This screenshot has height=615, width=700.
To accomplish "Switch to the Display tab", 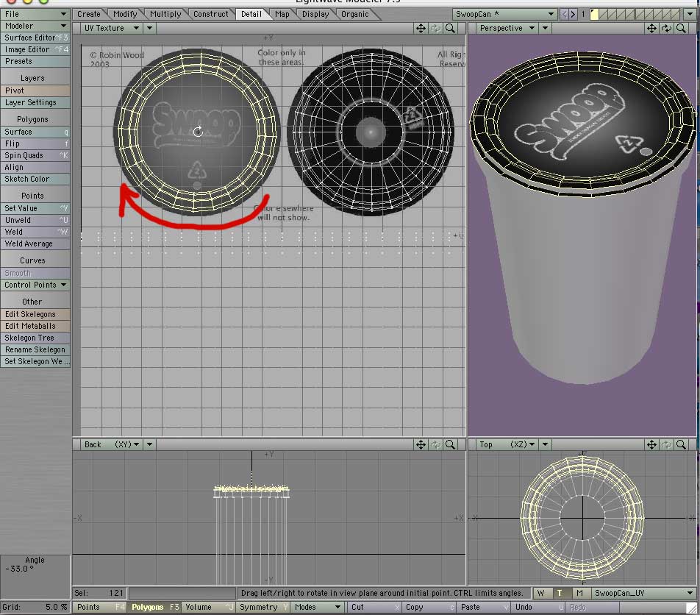I will 315,14.
